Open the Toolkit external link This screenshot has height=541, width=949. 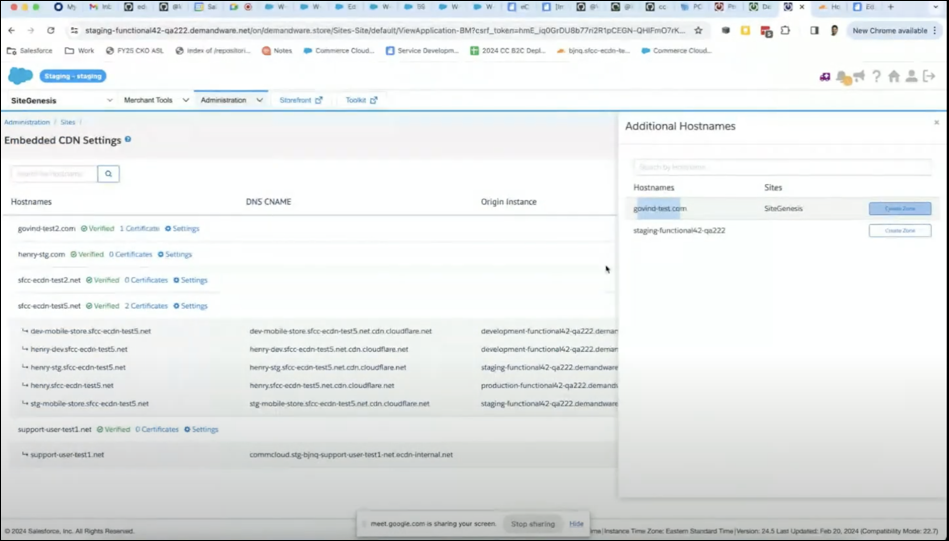pyautogui.click(x=361, y=100)
